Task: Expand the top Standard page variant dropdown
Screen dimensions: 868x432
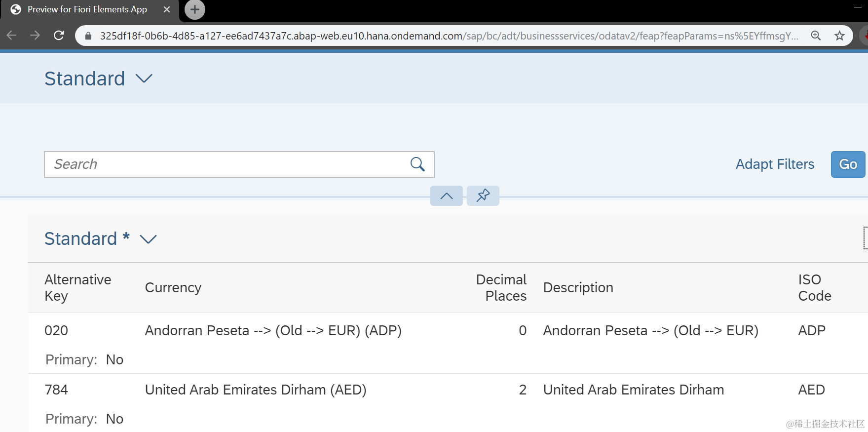Action: 144,79
